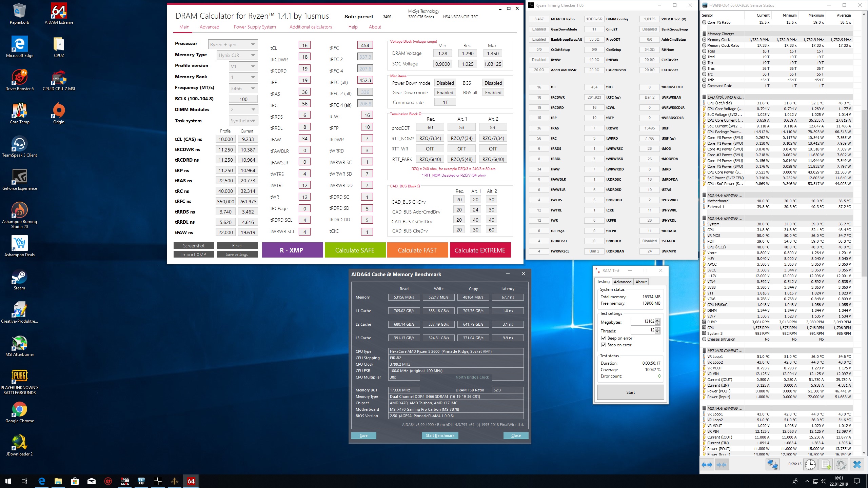Viewport: 868px width, 488px height.
Task: Click HWiNFO log file icon
Action: (826, 465)
